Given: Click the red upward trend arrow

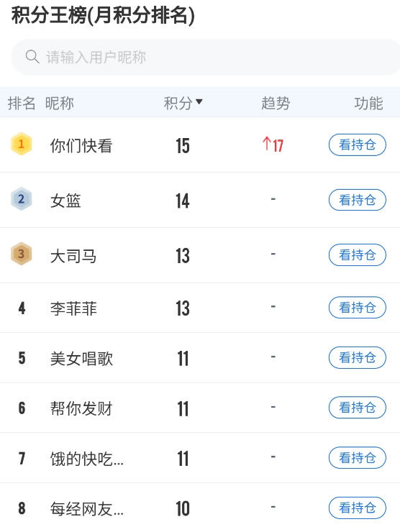Looking at the screenshot, I should 267,144.
